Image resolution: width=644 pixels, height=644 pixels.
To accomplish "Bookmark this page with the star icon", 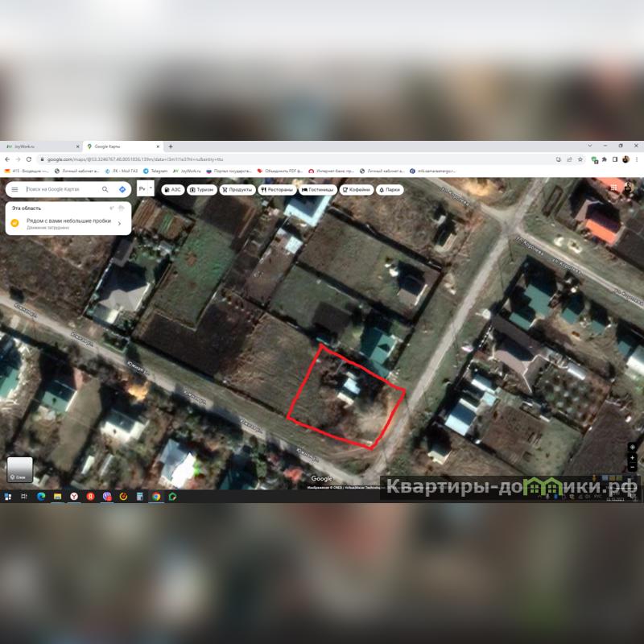I will click(x=580, y=159).
